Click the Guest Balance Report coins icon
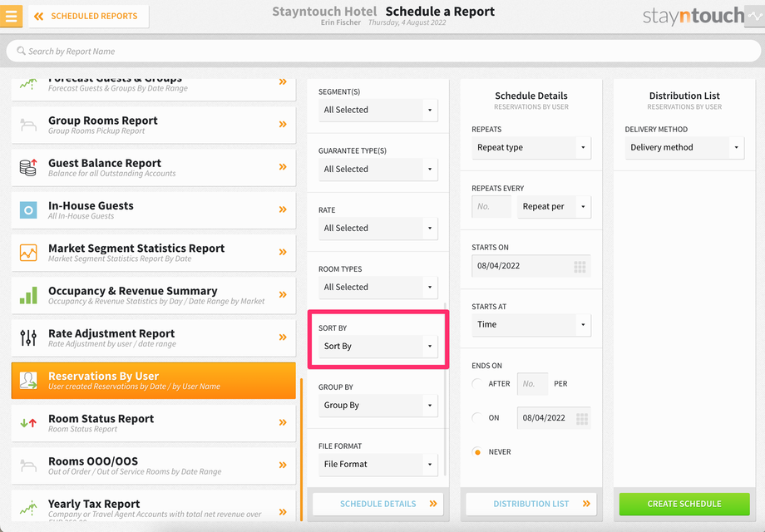The height and width of the screenshot is (532, 765). (x=28, y=167)
